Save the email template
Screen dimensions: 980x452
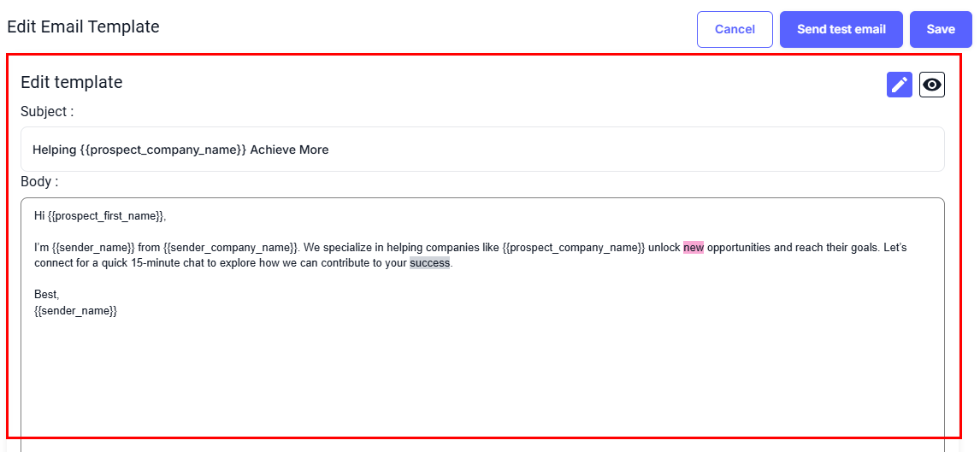[940, 29]
